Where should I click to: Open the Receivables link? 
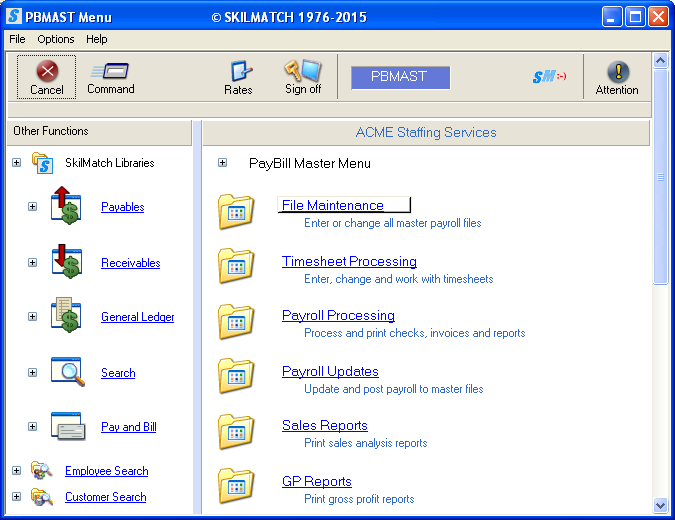click(x=130, y=263)
